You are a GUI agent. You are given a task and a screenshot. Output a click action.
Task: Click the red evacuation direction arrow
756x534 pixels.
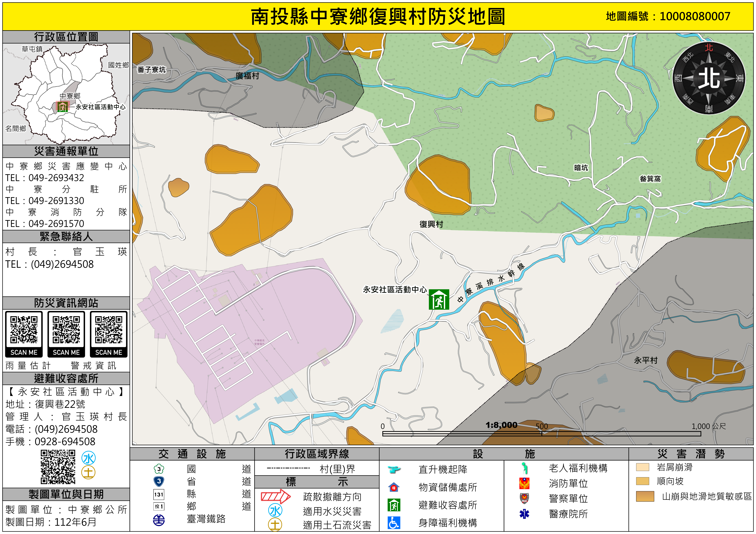[x=275, y=496]
